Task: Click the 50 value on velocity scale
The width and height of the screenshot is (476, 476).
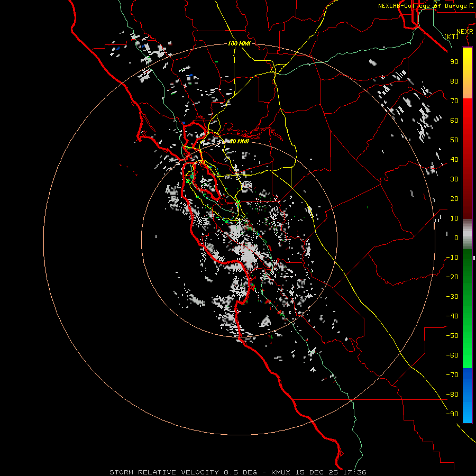Action: tap(454, 140)
